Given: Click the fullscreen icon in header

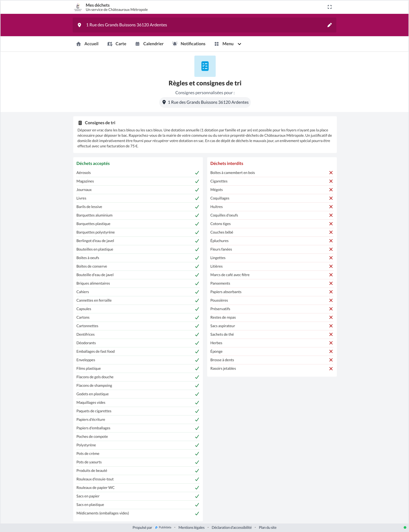Looking at the screenshot, I should point(330,7).
